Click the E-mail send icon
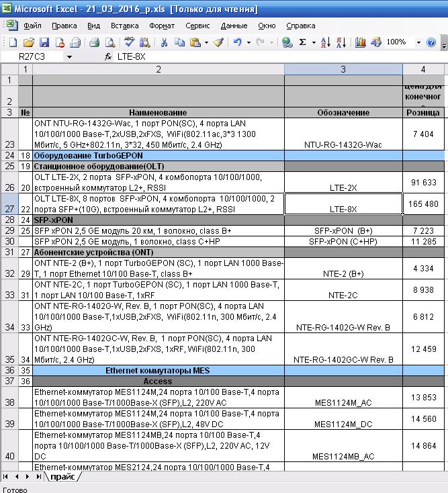The height and width of the screenshot is (493, 448). click(x=75, y=42)
